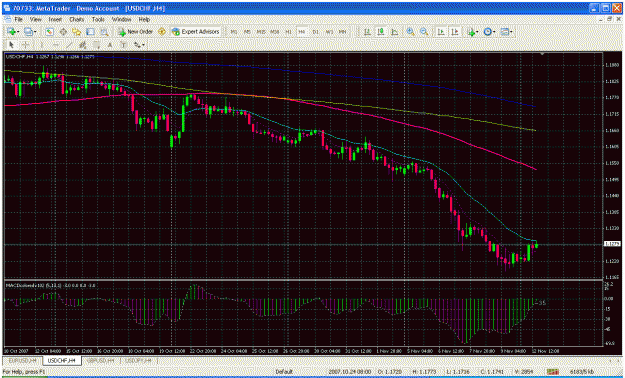Toggle the Terminal window icon
Viewport: 625px width, 378px height.
(90, 32)
